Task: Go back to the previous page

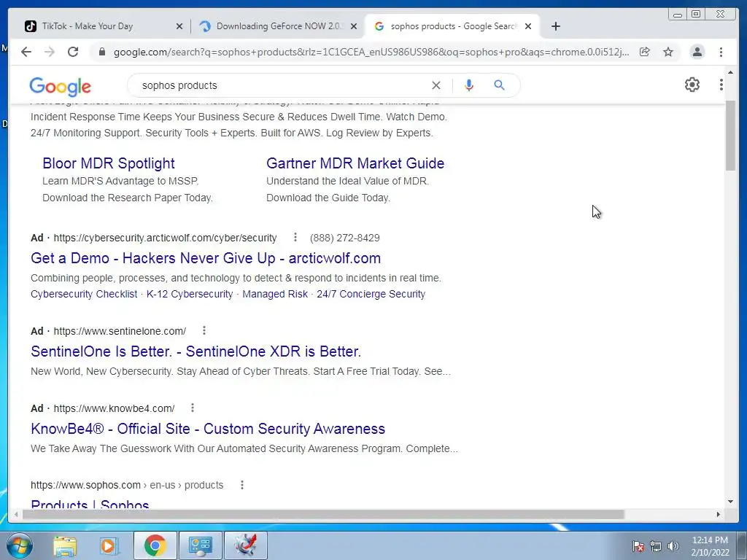Action: click(x=26, y=52)
